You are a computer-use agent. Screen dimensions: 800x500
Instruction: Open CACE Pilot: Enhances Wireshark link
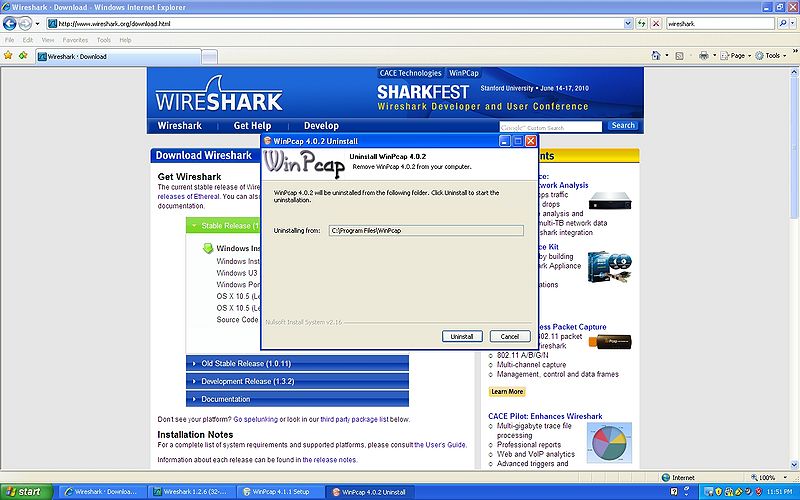(x=545, y=416)
